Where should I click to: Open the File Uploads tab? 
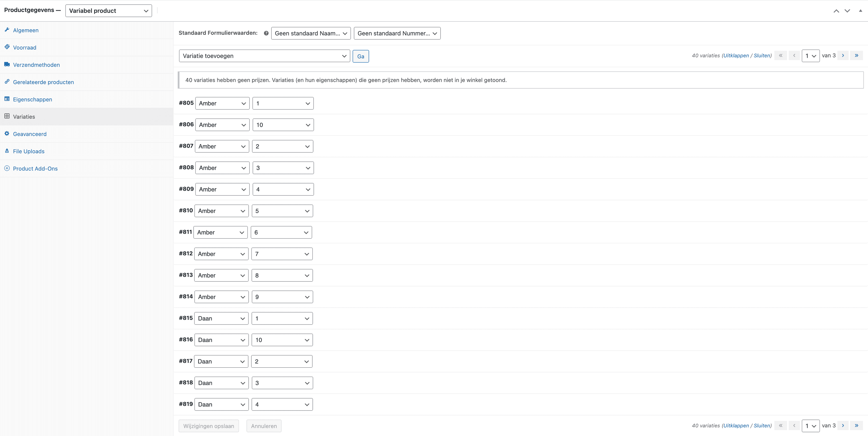(x=87, y=151)
